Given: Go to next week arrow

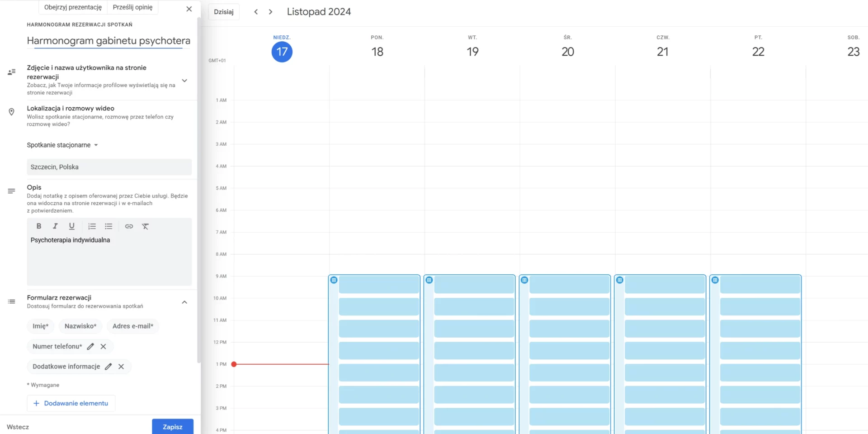Looking at the screenshot, I should pos(270,12).
